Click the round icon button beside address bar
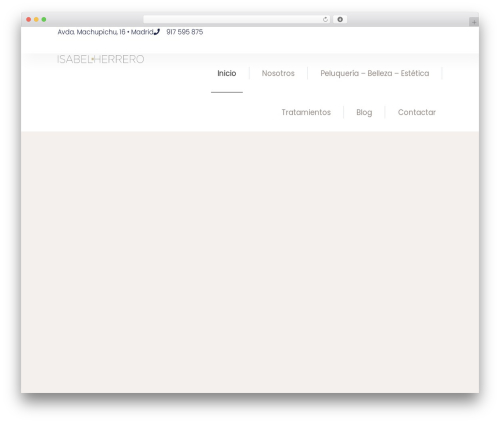 click(340, 20)
